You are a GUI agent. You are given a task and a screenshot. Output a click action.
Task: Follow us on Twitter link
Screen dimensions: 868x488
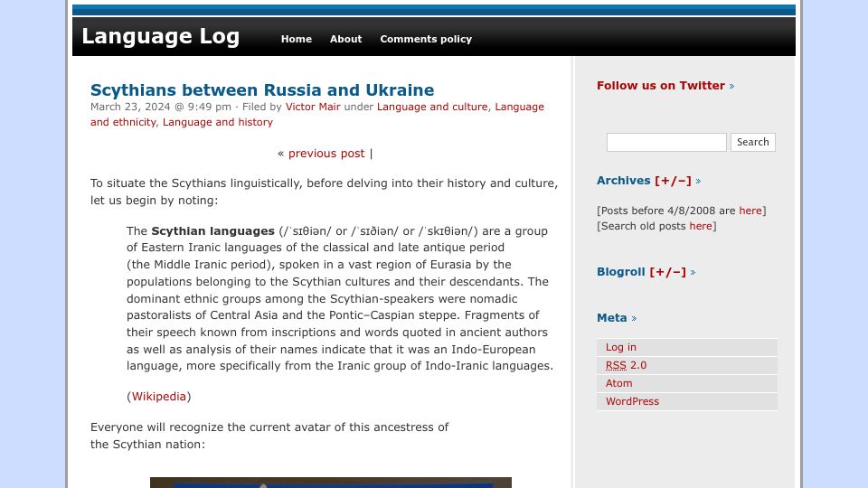pyautogui.click(x=660, y=86)
